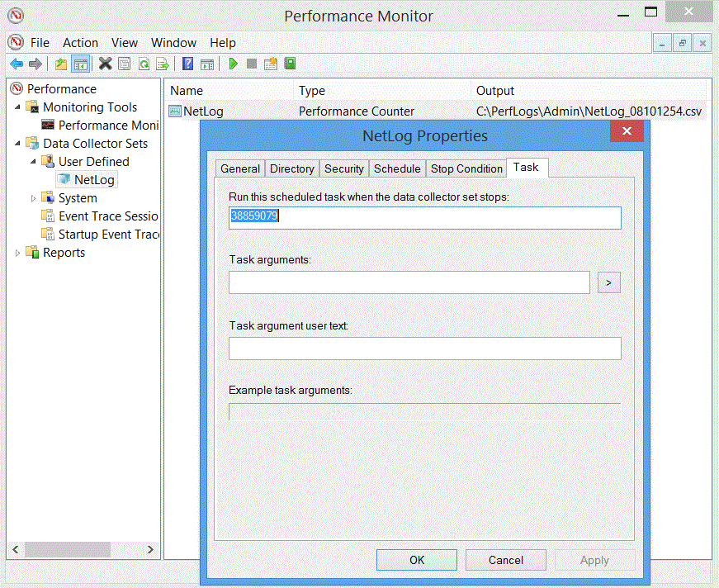Image resolution: width=719 pixels, height=588 pixels.
Task: Confirm with the OK button
Action: (x=417, y=560)
